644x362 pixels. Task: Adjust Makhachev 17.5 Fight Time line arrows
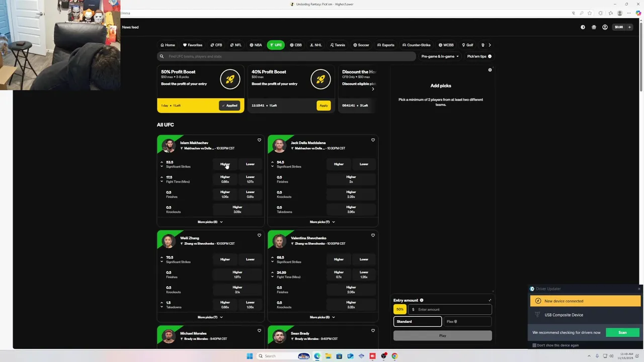pos(162,179)
